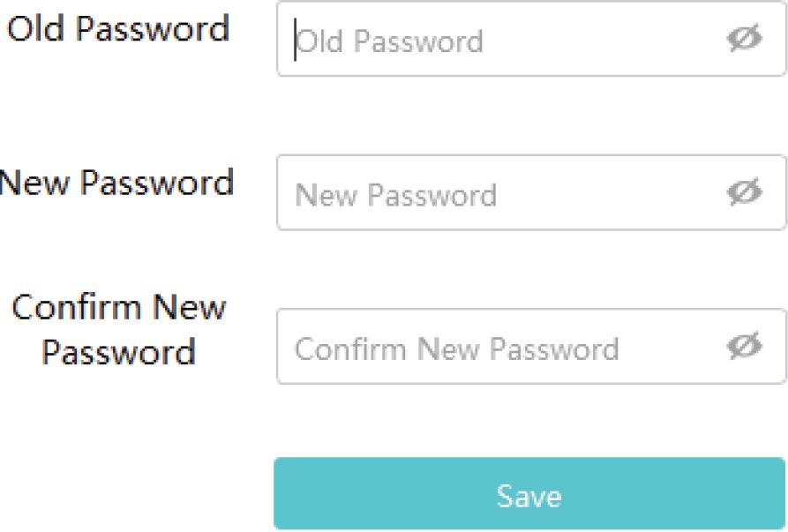Viewport: 788px width, 532px height.
Task: Show the Old Password field's hidden text
Action: [744, 39]
